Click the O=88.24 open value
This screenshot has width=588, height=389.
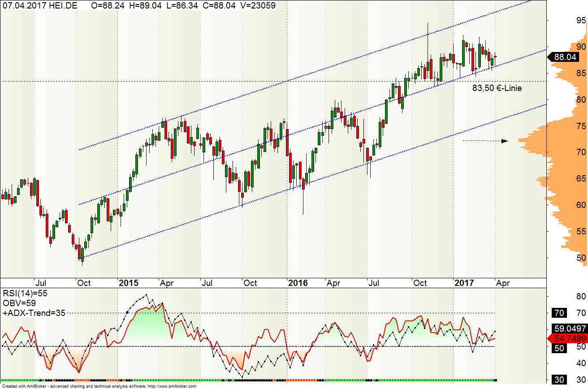coord(108,5)
